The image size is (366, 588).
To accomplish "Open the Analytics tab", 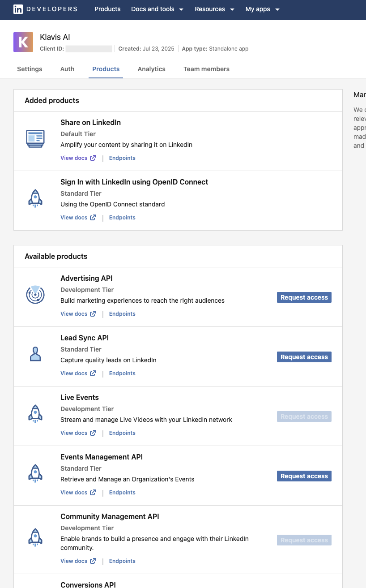I will click(x=152, y=69).
